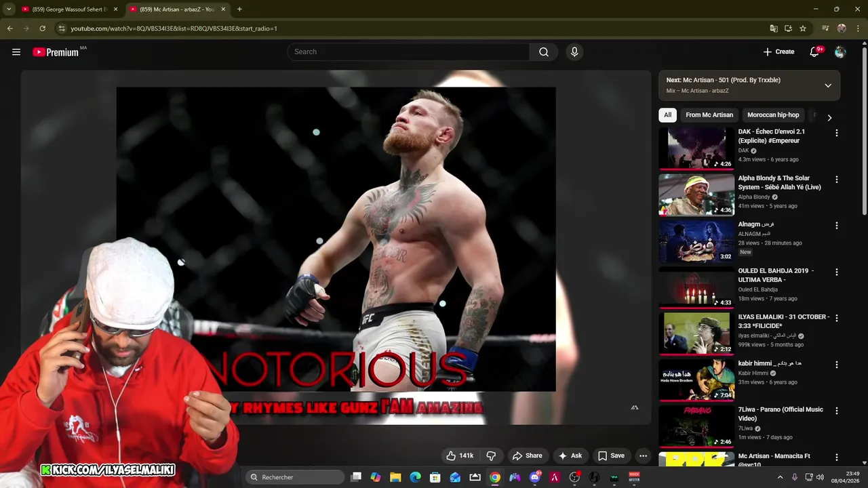Click the search magnifier button
This screenshot has width=868, height=488.
click(544, 52)
